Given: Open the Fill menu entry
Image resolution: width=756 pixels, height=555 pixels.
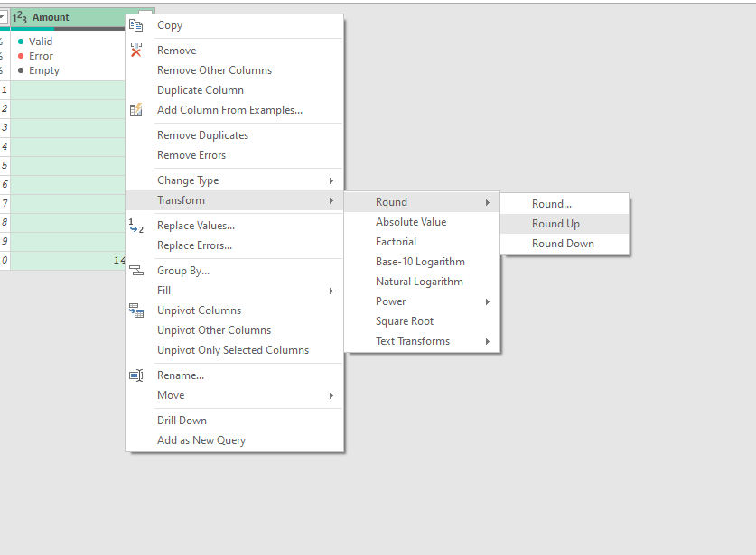Looking at the screenshot, I should [x=234, y=291].
